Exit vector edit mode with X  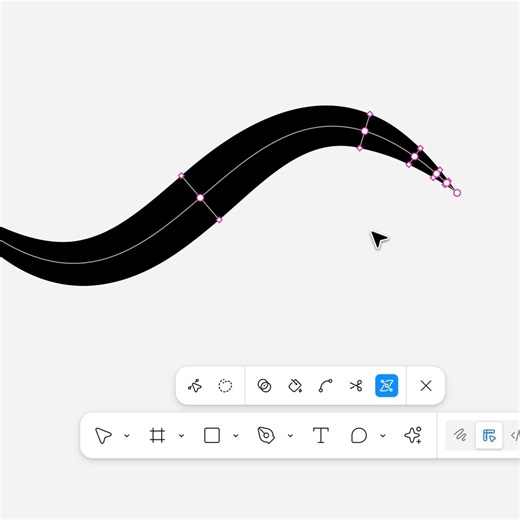click(x=426, y=386)
